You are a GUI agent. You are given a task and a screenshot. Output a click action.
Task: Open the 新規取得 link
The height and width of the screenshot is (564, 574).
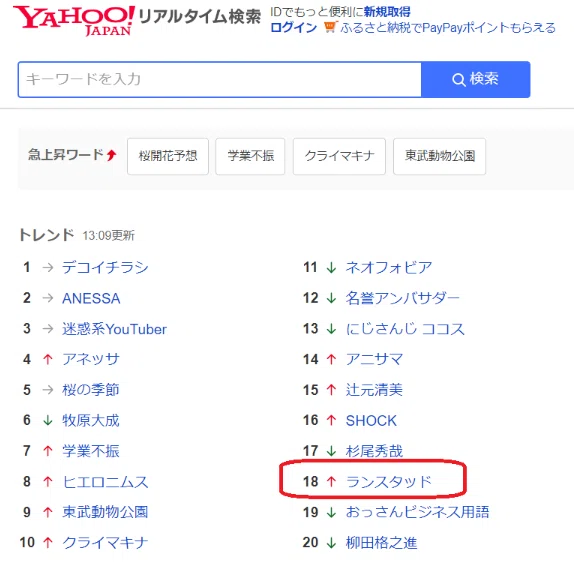387,12
